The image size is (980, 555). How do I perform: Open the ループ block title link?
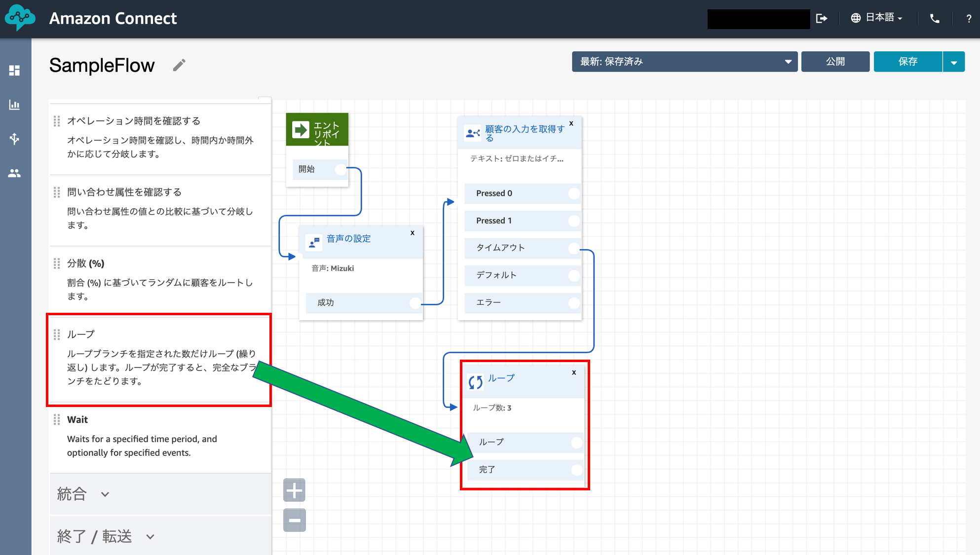(x=501, y=378)
